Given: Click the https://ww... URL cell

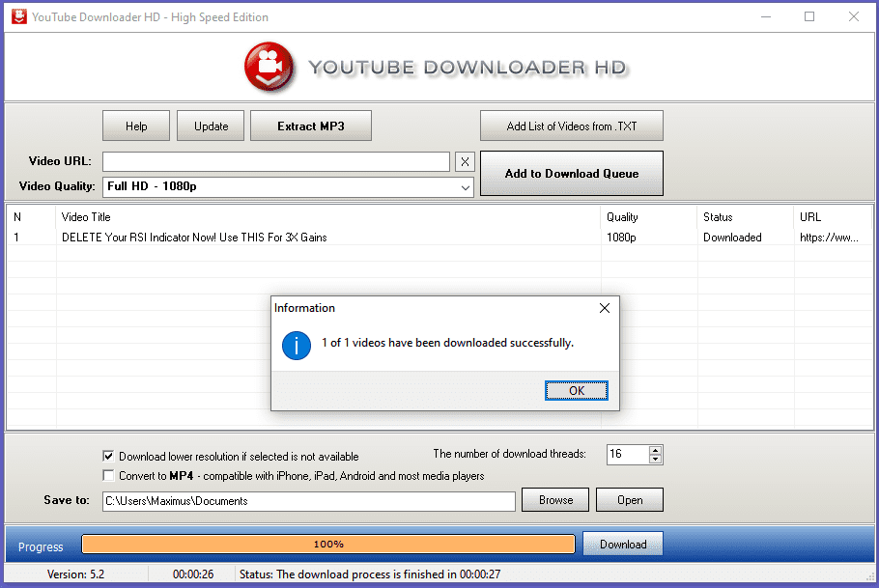Looking at the screenshot, I should tap(829, 238).
